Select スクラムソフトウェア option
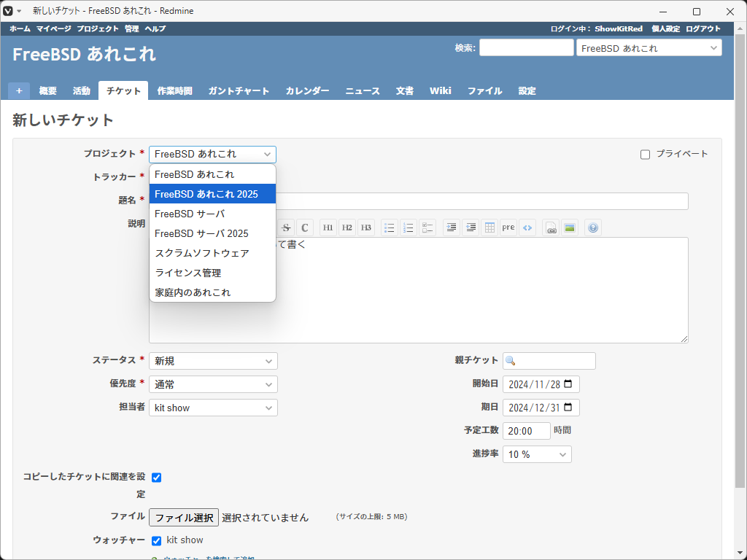 (212, 253)
